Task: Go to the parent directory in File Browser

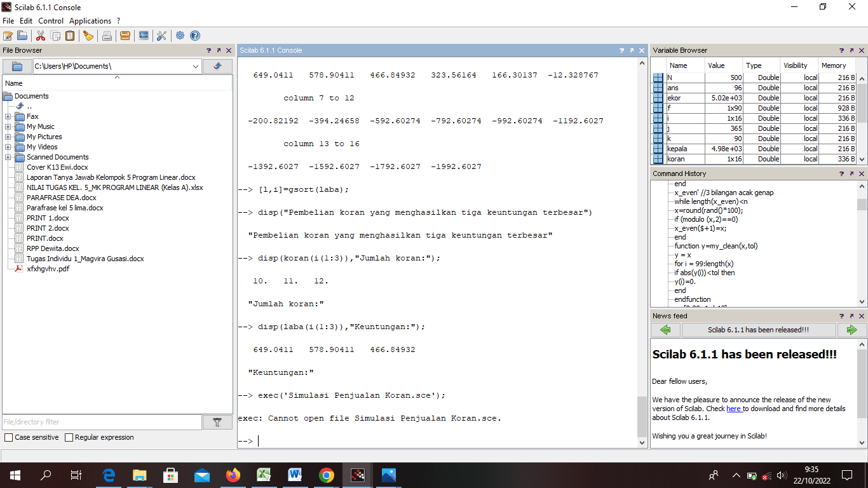Action: (x=217, y=66)
